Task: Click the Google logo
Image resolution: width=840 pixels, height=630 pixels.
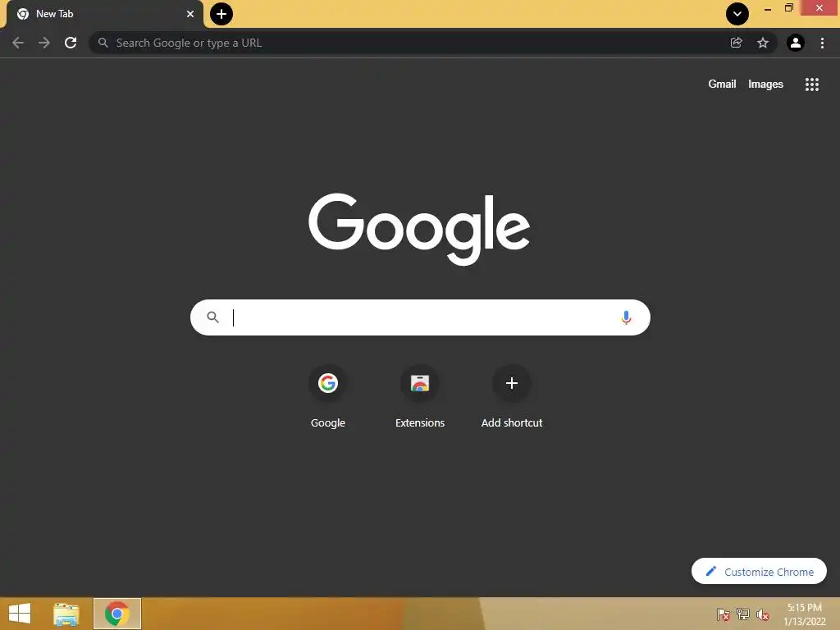Action: (x=419, y=229)
